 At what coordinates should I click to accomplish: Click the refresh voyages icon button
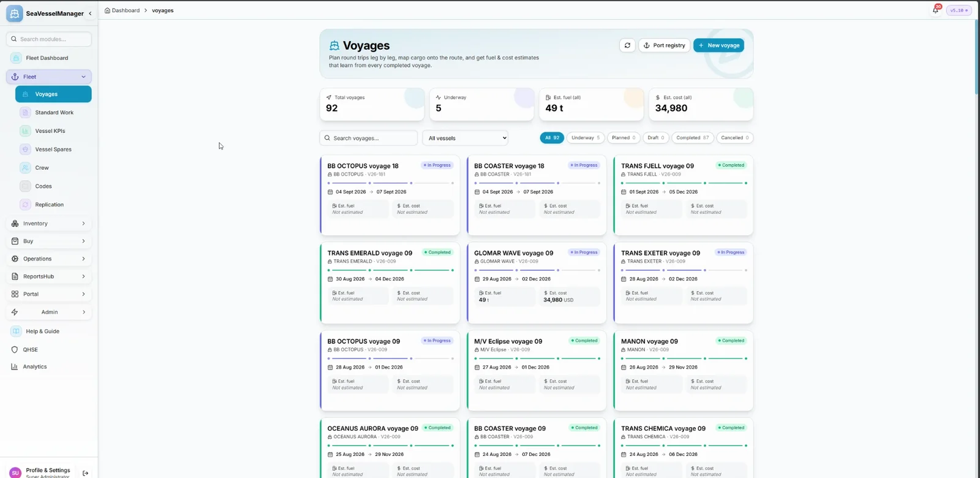coord(627,45)
